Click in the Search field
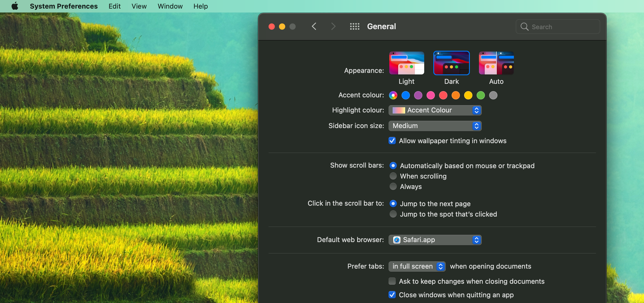This screenshot has height=303, width=644. pos(563,27)
